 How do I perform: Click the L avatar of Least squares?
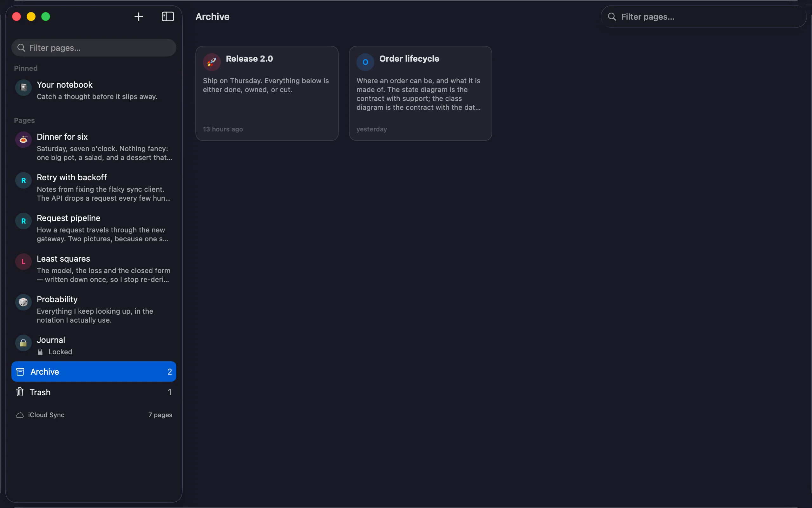tap(23, 262)
